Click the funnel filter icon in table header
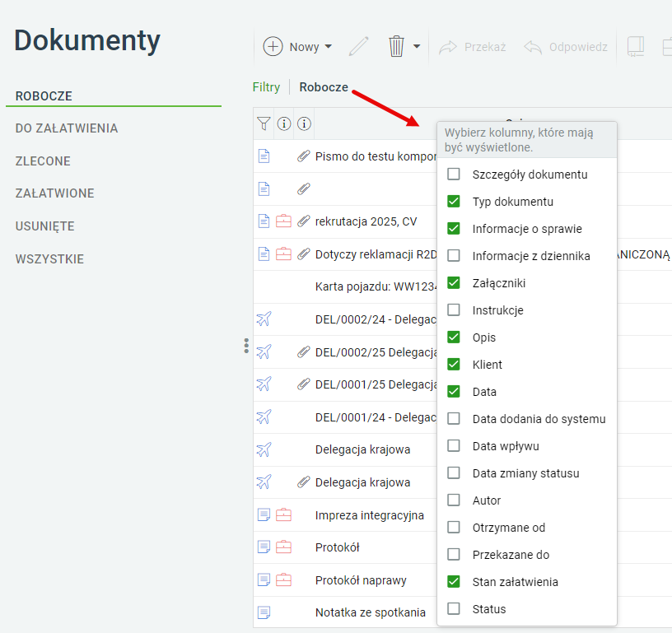 264,123
